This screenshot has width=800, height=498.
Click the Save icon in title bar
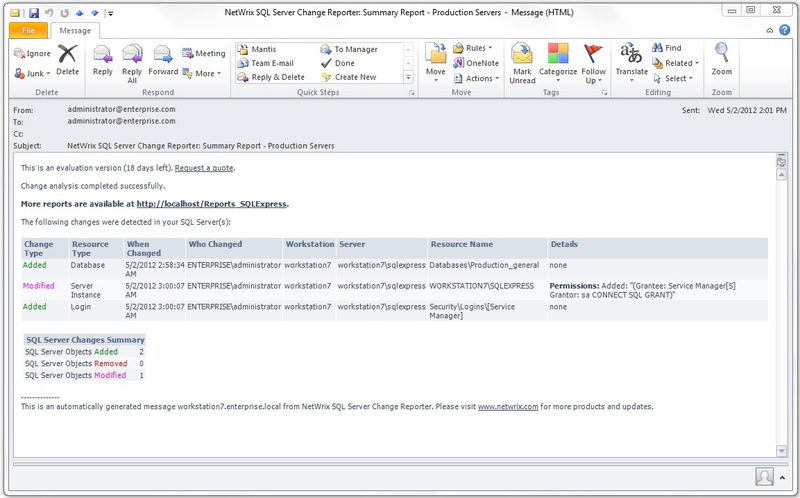pyautogui.click(x=34, y=13)
